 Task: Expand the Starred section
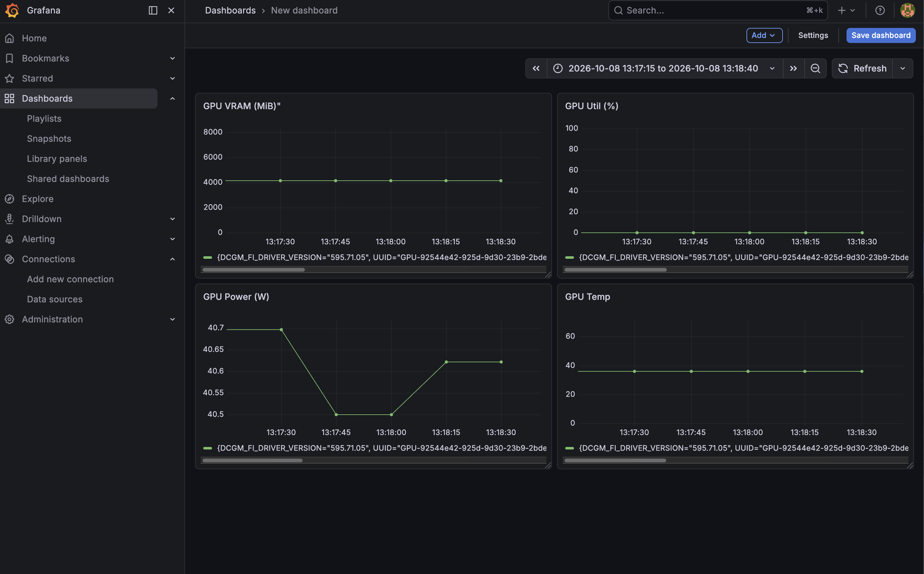[x=173, y=79]
